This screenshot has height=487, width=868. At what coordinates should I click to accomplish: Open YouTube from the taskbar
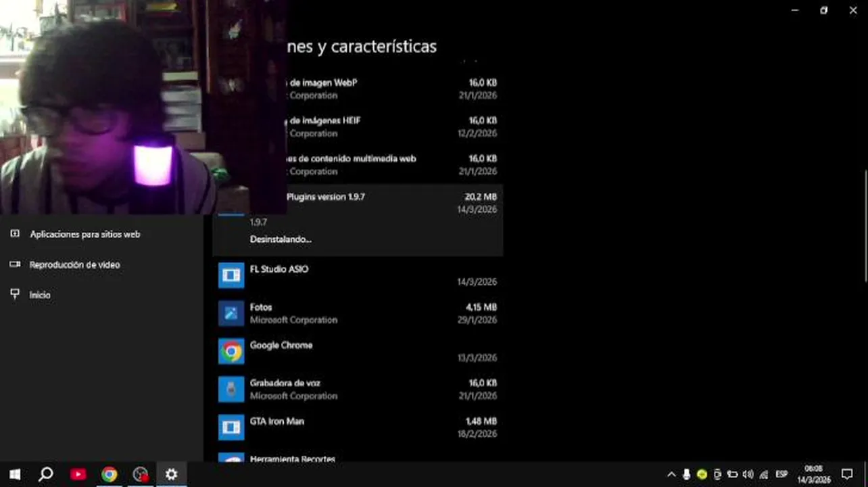[78, 474]
